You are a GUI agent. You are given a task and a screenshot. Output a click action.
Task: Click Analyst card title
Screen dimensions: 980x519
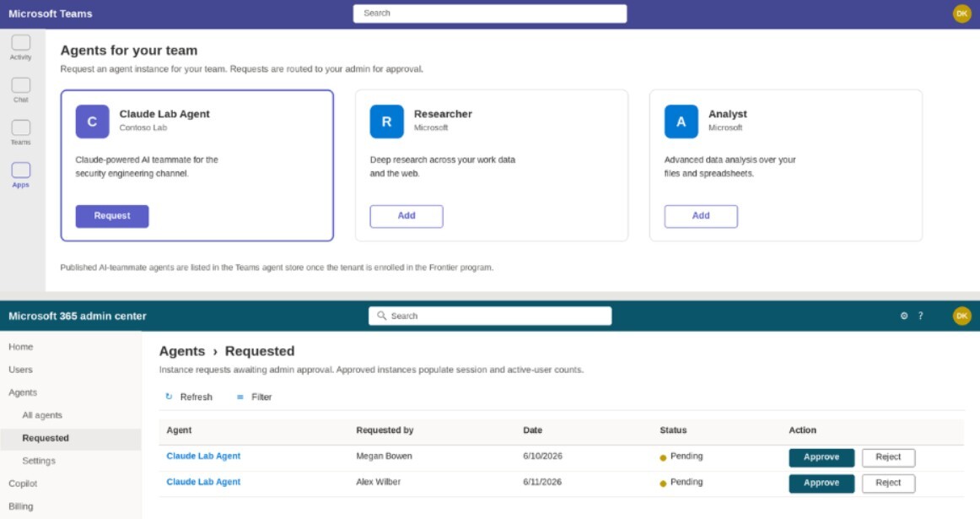pyautogui.click(x=728, y=114)
